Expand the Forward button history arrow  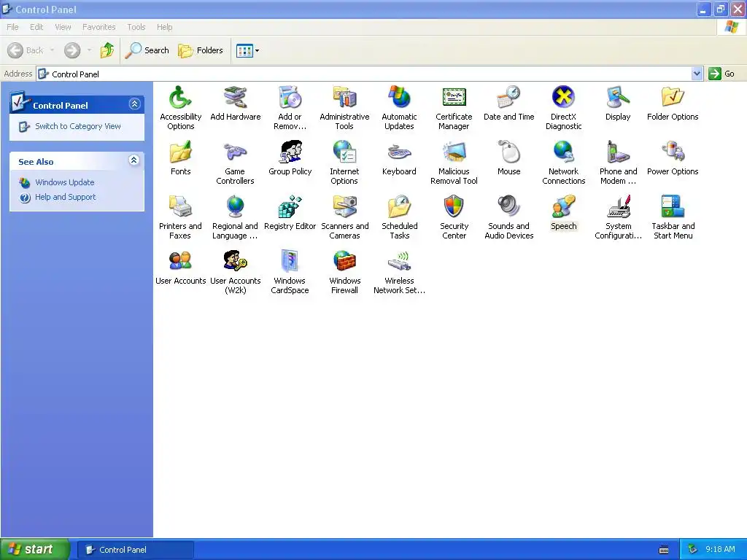tap(89, 50)
